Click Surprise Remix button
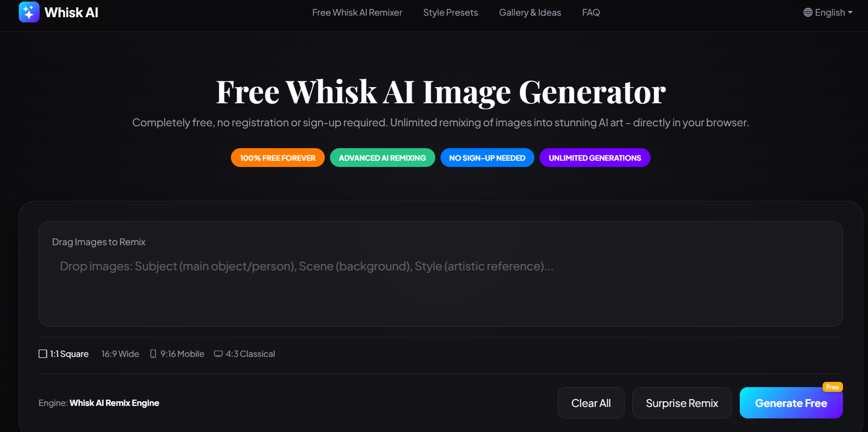 (x=682, y=403)
